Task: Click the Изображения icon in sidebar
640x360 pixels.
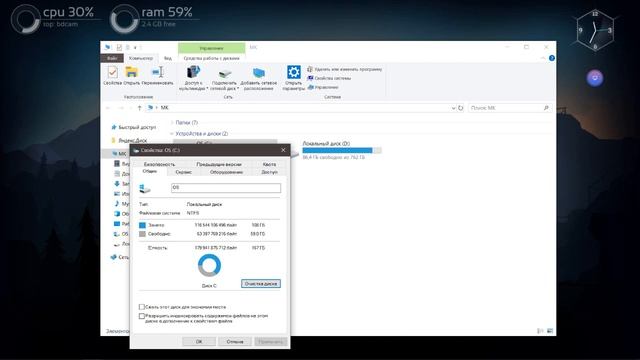Action: 117,193
